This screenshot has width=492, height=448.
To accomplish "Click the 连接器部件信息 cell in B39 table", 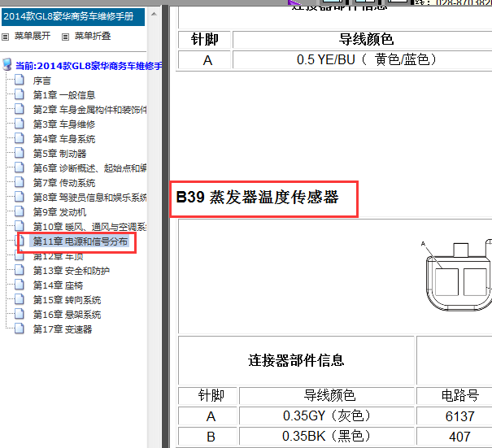I will pos(296,360).
